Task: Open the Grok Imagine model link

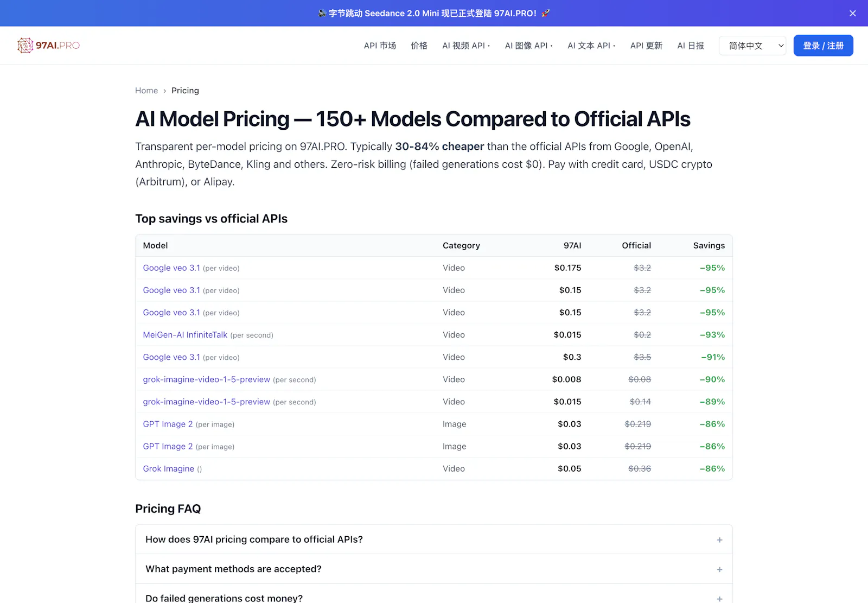Action: pyautogui.click(x=168, y=469)
